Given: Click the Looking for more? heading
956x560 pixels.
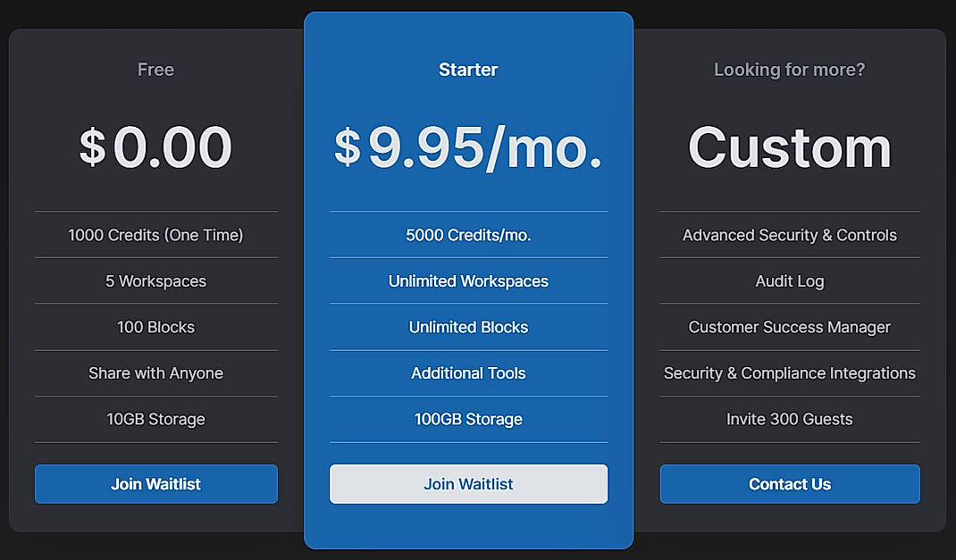Looking at the screenshot, I should click(x=789, y=69).
